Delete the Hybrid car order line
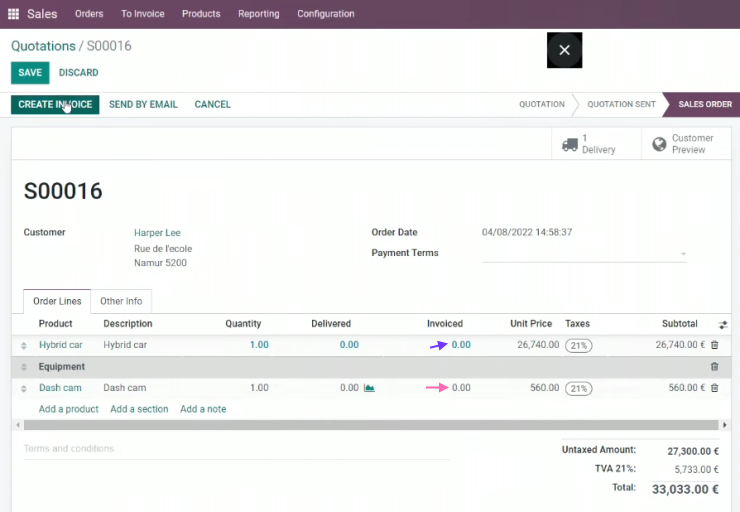 [x=715, y=345]
